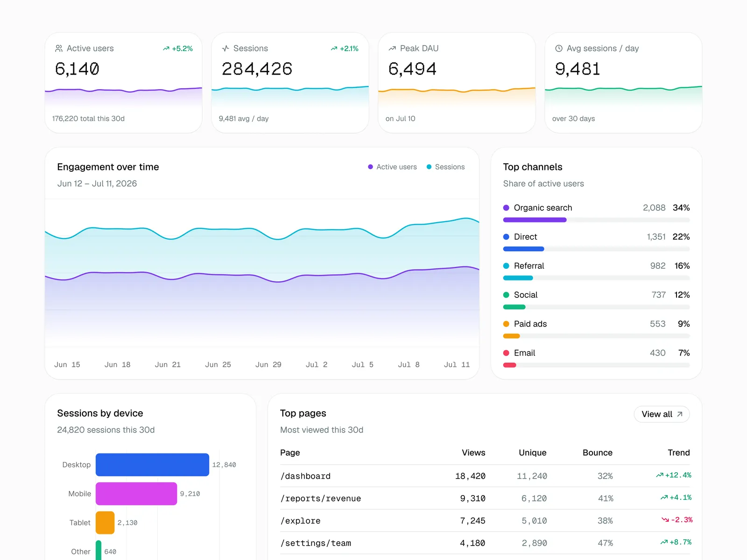This screenshot has height=560, width=747.
Task: Select the Desktop sessions bar
Action: (152, 465)
